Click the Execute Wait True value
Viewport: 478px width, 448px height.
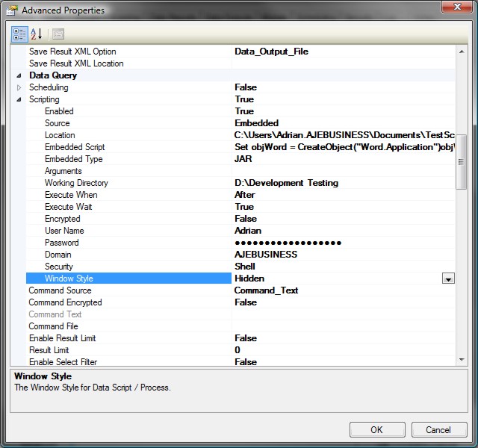tap(244, 207)
